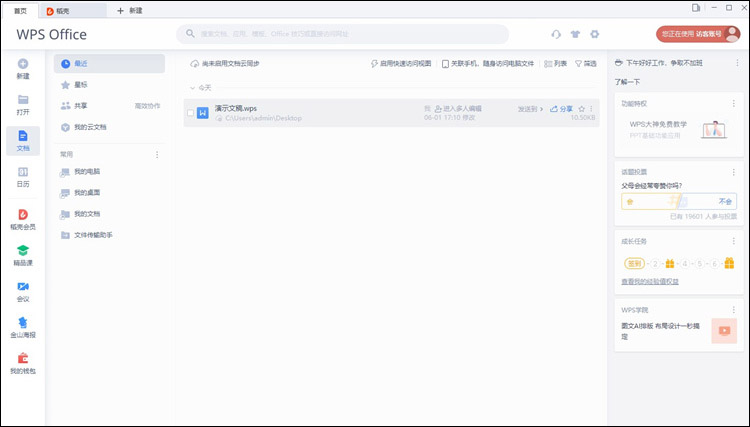This screenshot has width=750, height=427.
Task: Open 精品课 courses icon
Action: (x=23, y=250)
